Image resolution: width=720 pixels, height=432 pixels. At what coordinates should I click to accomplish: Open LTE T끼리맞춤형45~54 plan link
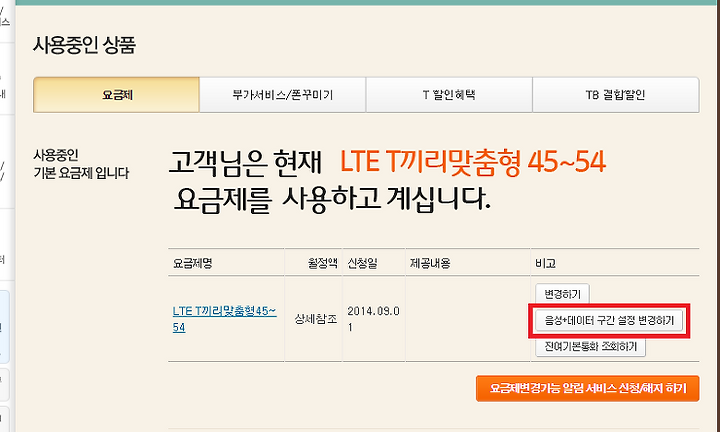[225, 319]
